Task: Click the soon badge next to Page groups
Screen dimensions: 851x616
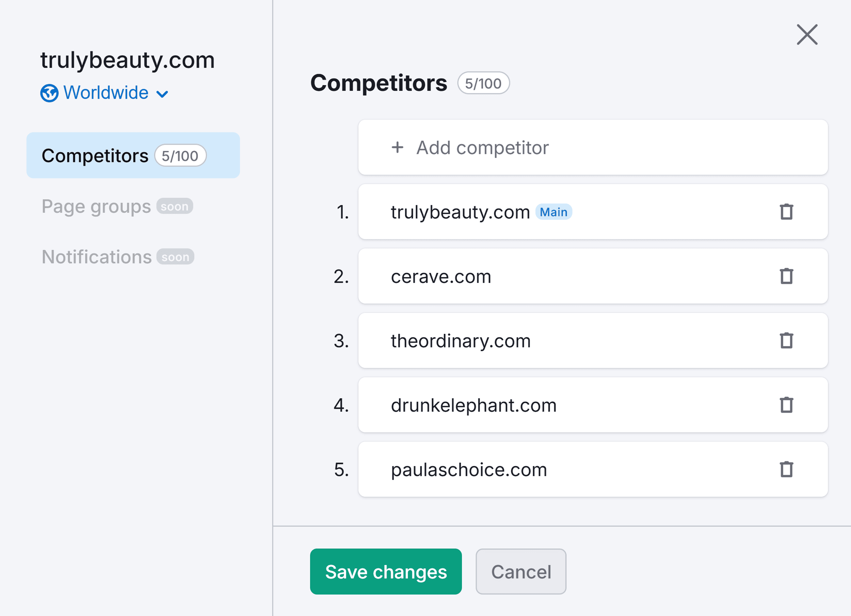Action: point(175,206)
